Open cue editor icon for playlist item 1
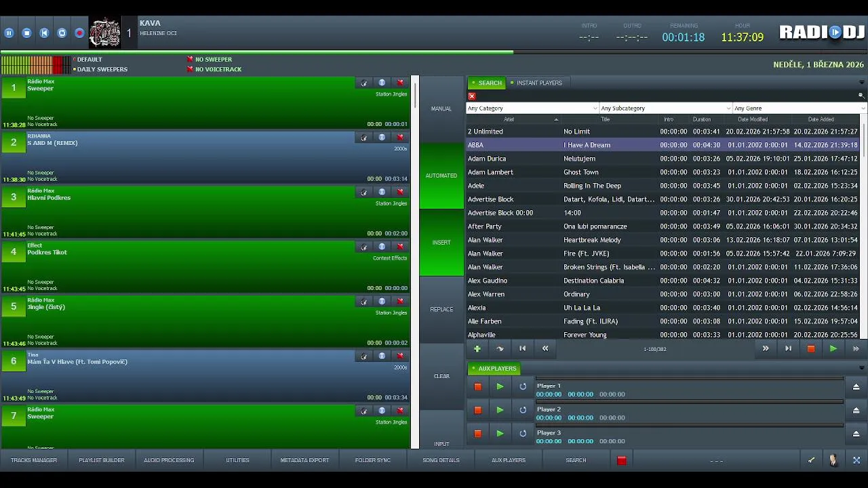The height and width of the screenshot is (488, 868). [x=364, y=83]
